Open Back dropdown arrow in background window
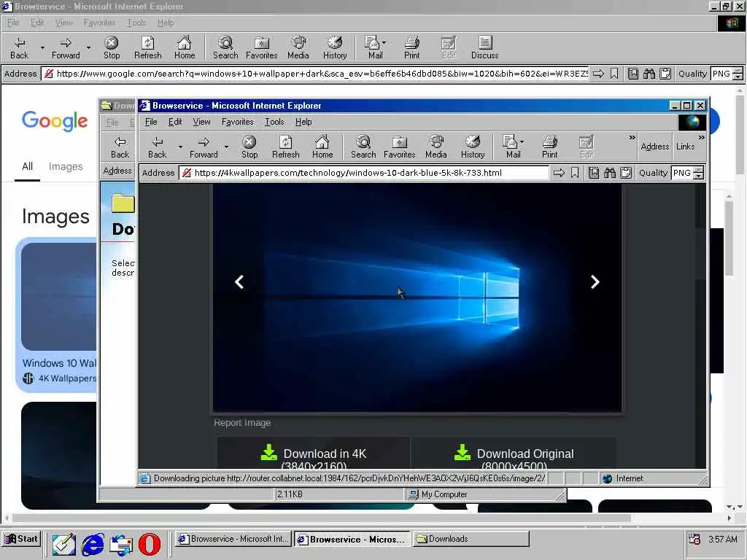747x560 pixels. [42, 47]
